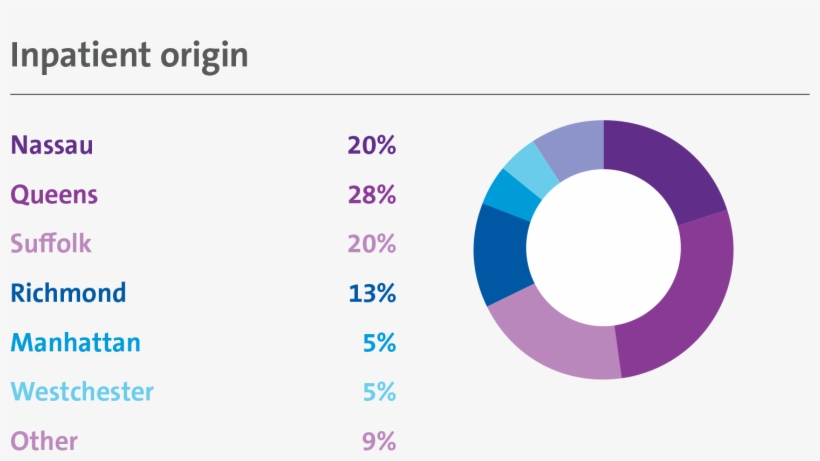Select the Nassau label

click(x=52, y=146)
